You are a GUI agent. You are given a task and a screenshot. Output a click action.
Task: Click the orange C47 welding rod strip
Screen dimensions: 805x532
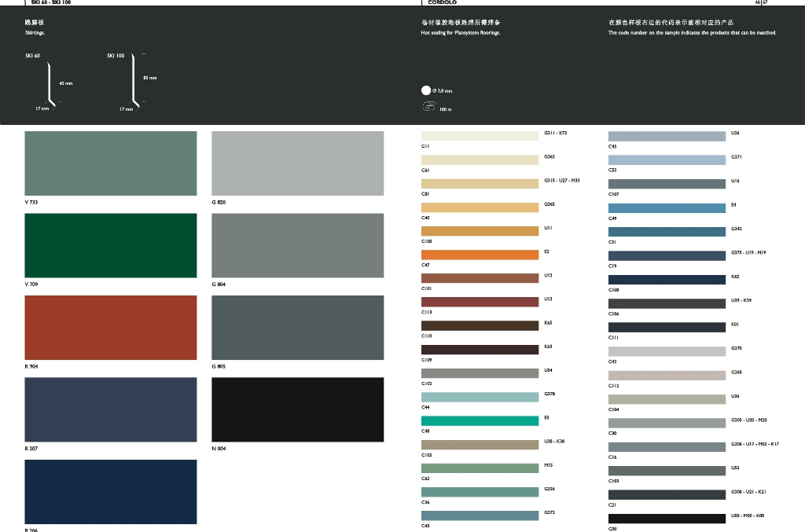coord(480,255)
